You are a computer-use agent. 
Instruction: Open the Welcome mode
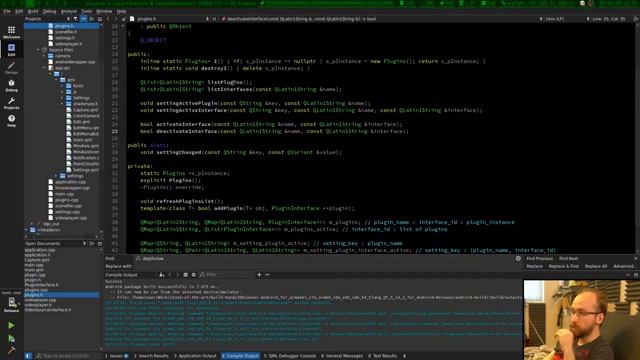coord(11,32)
